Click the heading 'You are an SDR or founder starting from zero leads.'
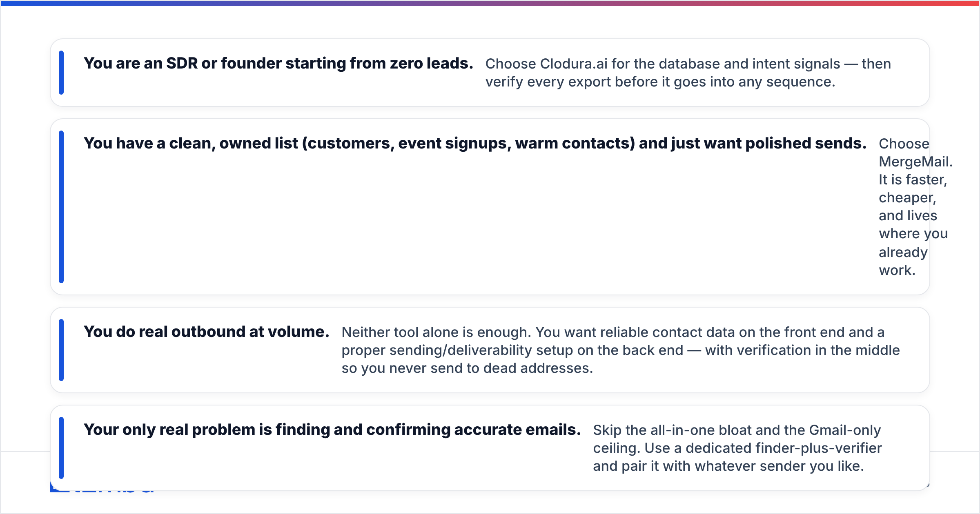The height and width of the screenshot is (514, 980). point(278,63)
